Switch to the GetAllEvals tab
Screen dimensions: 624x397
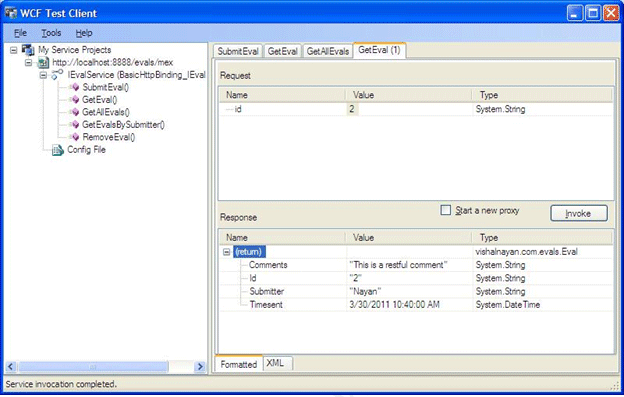(328, 51)
